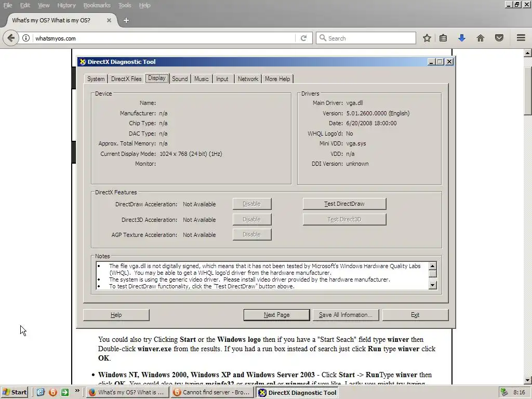The image size is (532, 399).
Task: Click the vga.dll main driver value
Action: [x=354, y=103]
